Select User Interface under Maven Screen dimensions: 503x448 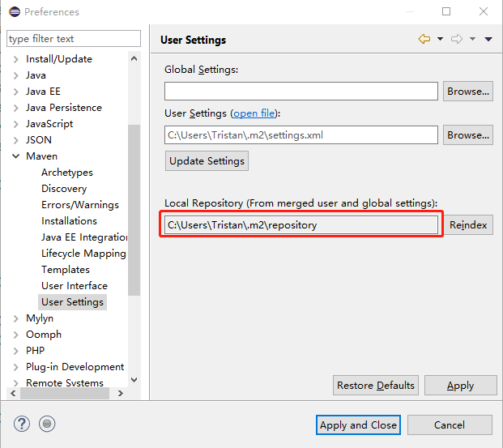click(75, 286)
